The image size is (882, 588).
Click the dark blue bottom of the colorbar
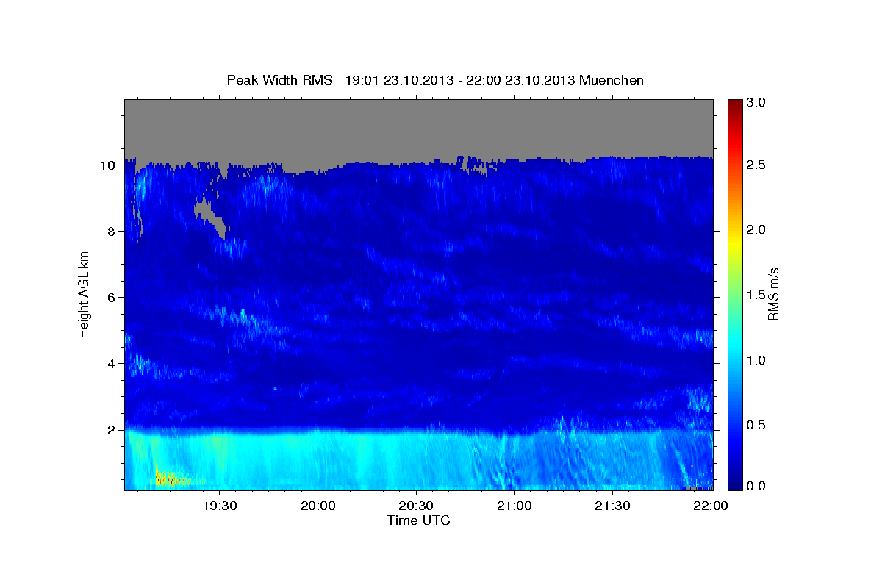734,484
